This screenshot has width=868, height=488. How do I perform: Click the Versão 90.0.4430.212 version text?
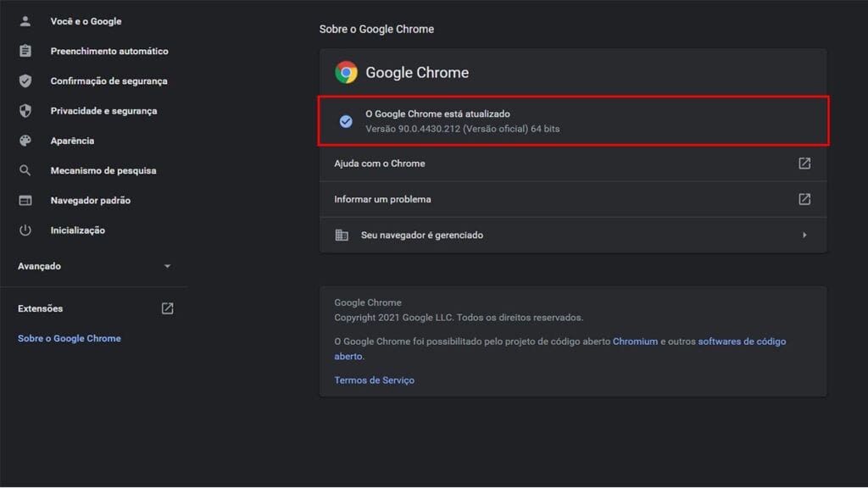click(462, 129)
